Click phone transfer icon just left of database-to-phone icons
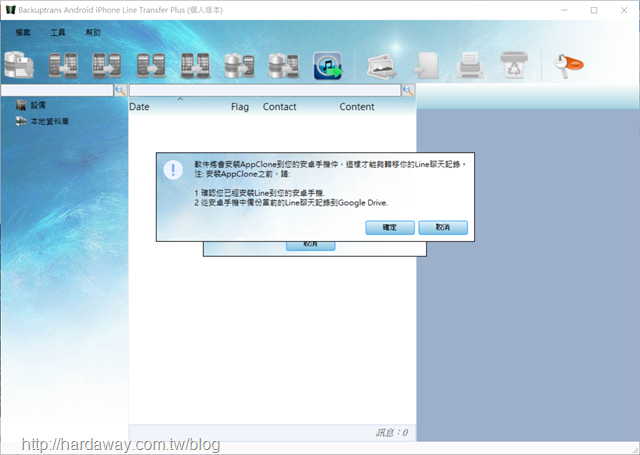The height and width of the screenshot is (455, 640). [195, 65]
